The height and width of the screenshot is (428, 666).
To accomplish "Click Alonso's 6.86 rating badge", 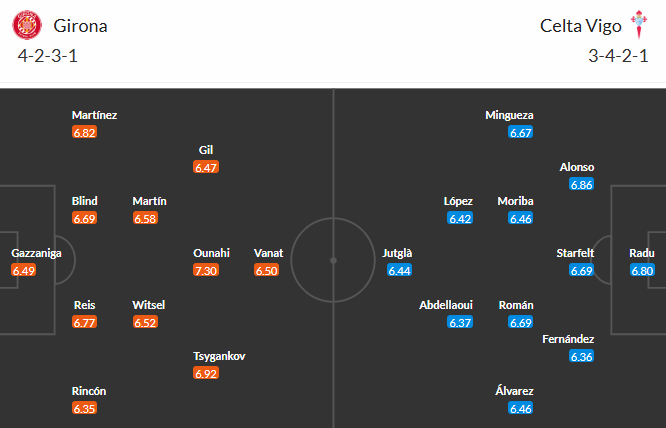I will click(581, 184).
